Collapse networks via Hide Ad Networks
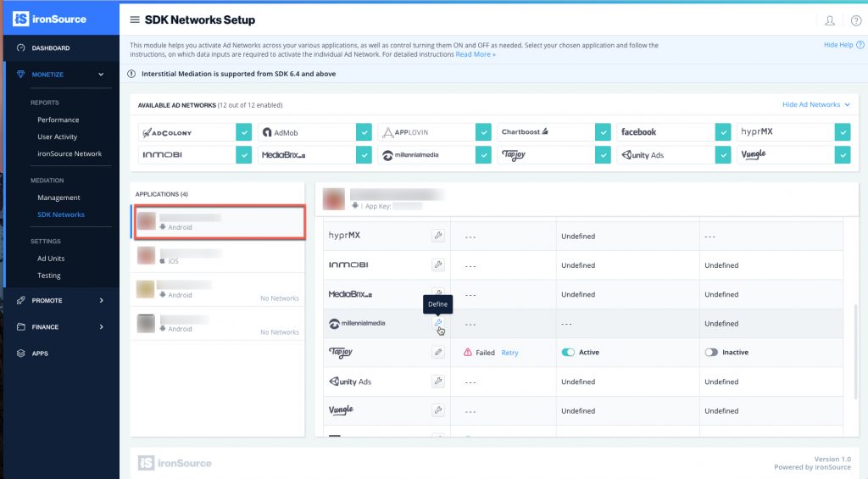 click(816, 104)
